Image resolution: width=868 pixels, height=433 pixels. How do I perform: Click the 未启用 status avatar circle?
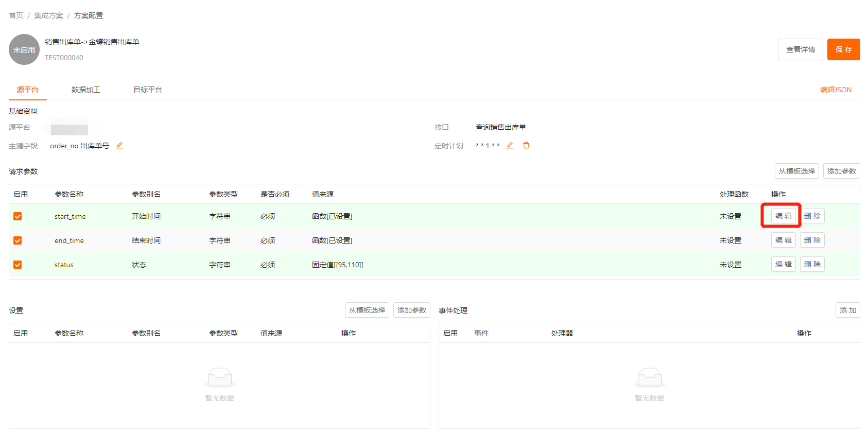click(24, 49)
